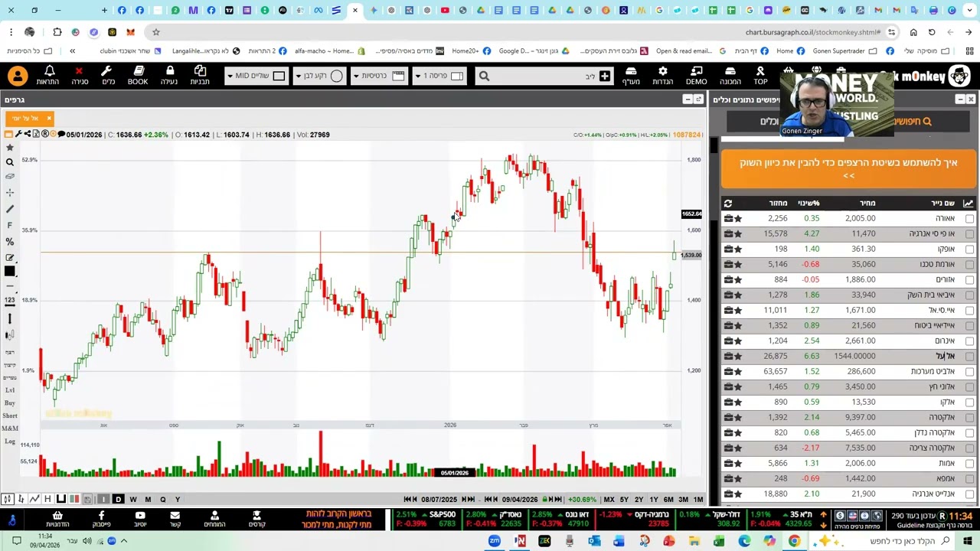Viewport: 980px width, 551px height.
Task: Toggle Log scale on chart
Action: (x=10, y=442)
